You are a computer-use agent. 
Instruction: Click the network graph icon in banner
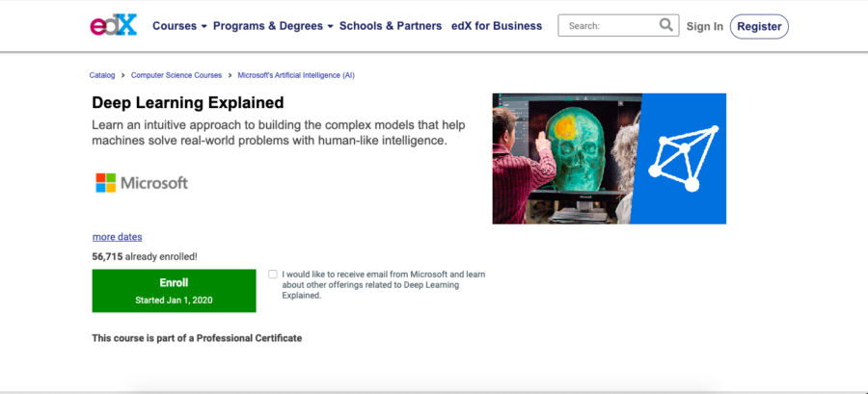click(683, 159)
